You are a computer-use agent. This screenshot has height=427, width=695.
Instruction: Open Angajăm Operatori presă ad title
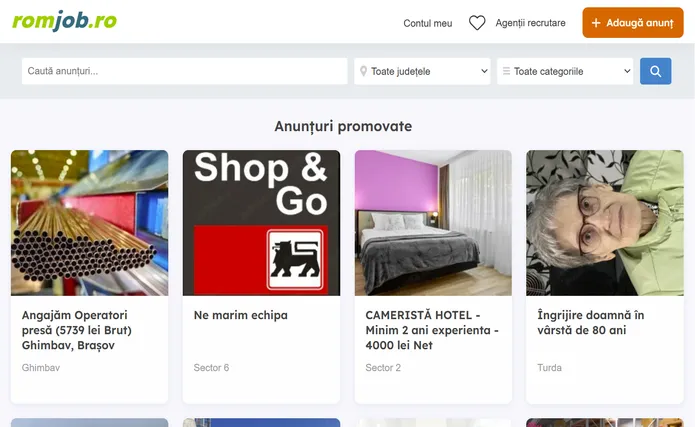pos(77,330)
